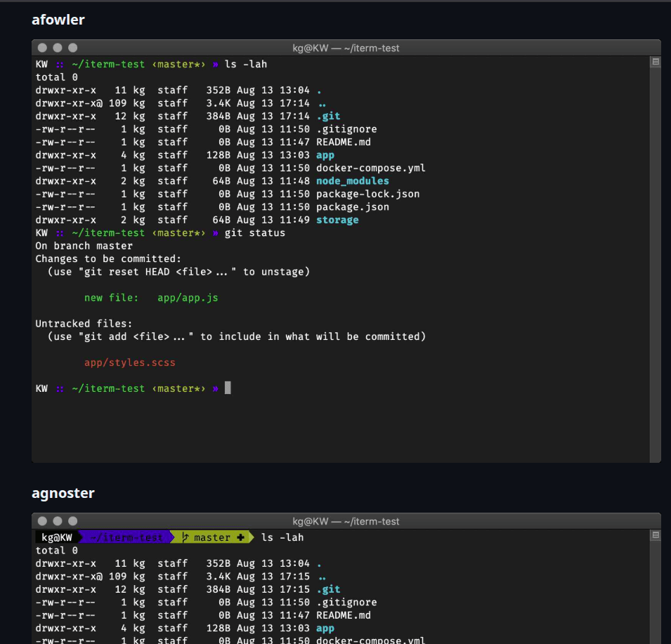This screenshot has height=644, width=671.
Task: Click the agnoster terminal window title text
Action: (346, 521)
